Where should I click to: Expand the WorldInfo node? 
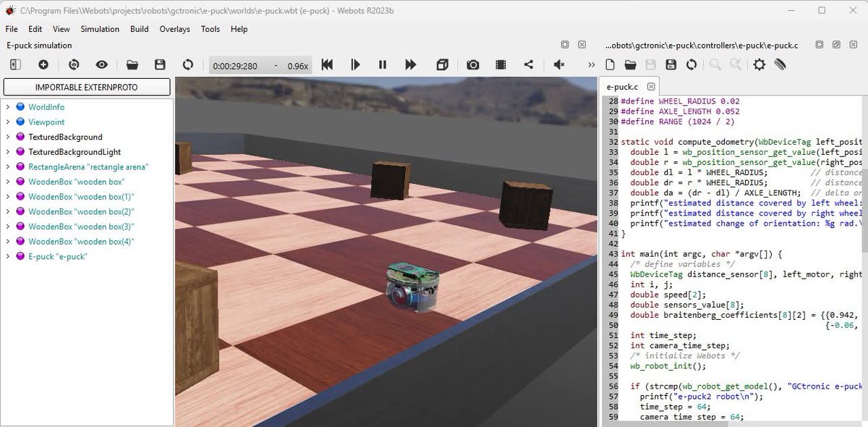[7, 107]
